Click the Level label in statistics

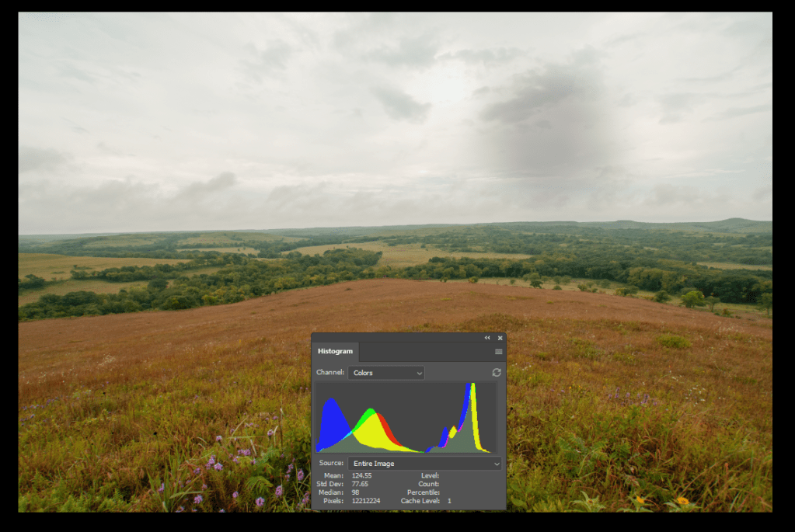430,475
